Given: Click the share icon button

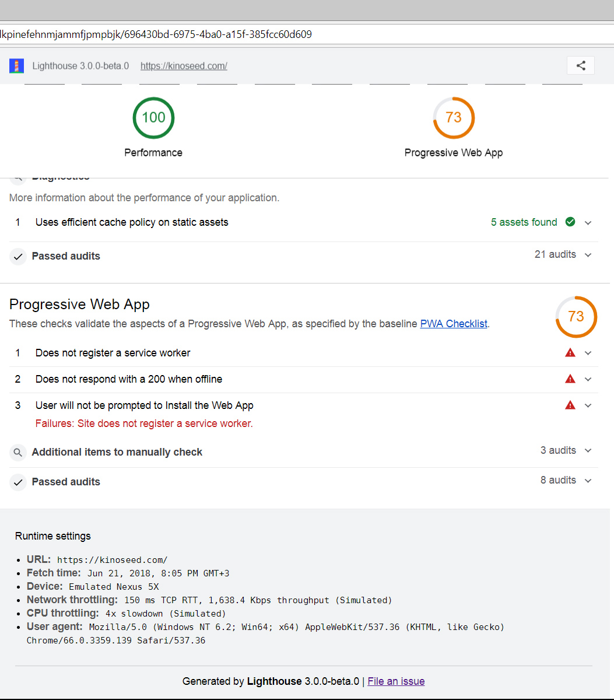Looking at the screenshot, I should 581,65.
